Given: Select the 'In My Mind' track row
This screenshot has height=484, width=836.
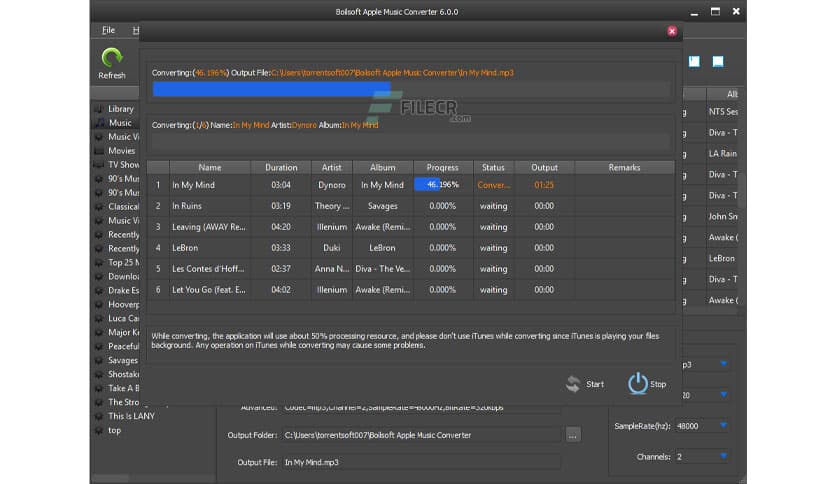Looking at the screenshot, I should coord(411,185).
